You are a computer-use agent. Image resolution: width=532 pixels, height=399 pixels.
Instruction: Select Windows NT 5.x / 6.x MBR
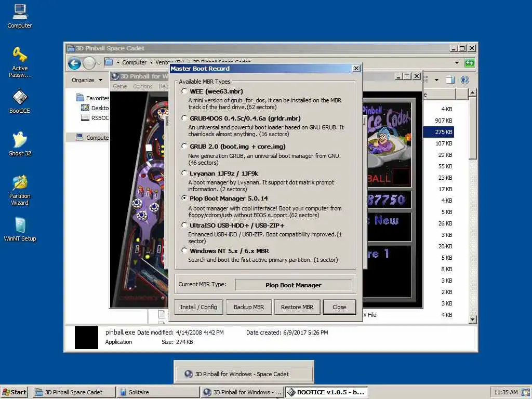[184, 250]
